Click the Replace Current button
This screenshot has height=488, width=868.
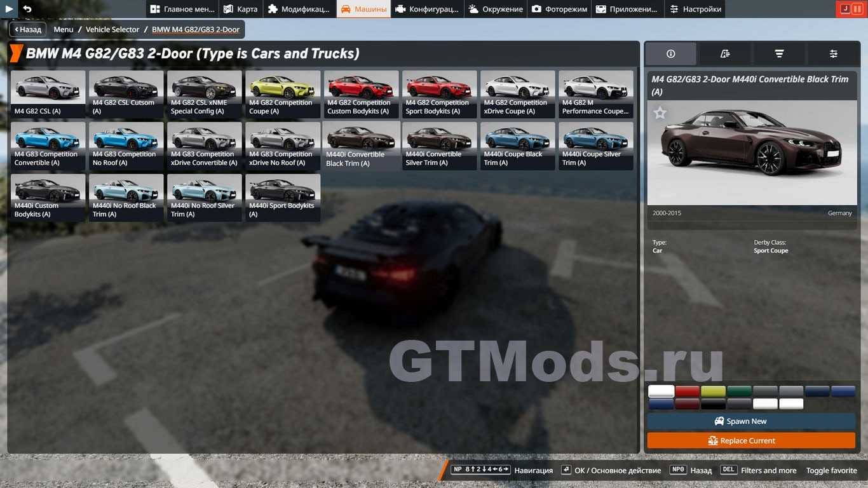point(751,440)
